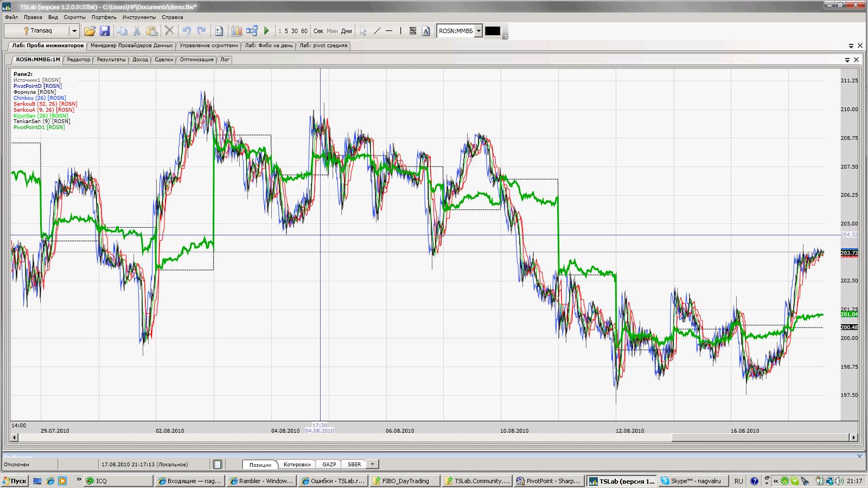Viewport: 868px width, 488px height.
Task: Select the horizontal line drawing tool
Action: [x=389, y=31]
